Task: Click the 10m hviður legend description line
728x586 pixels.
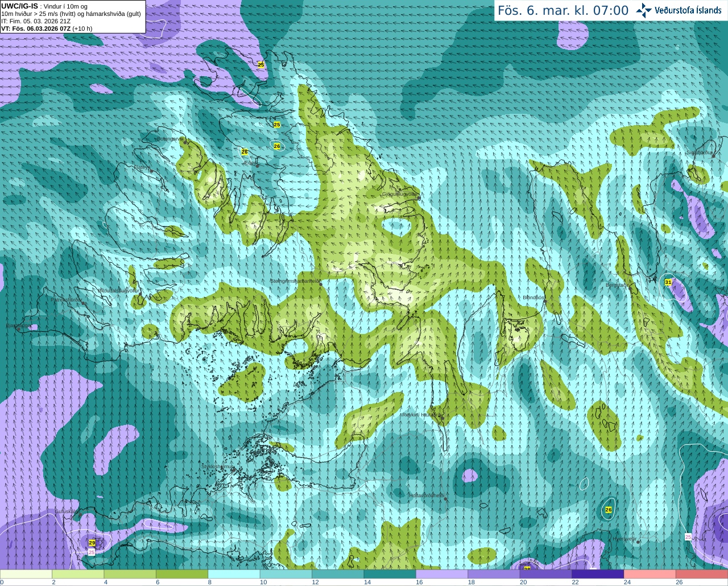Action: [x=71, y=14]
